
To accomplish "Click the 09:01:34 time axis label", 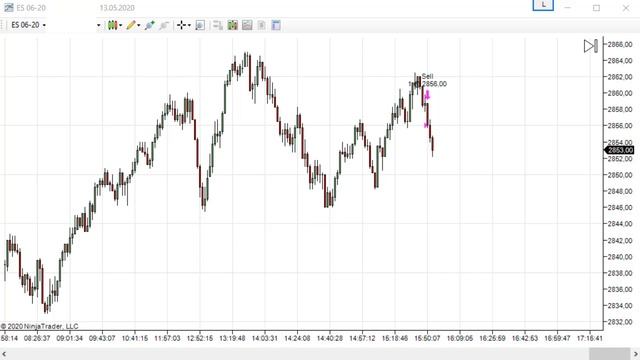I will pos(69,338).
